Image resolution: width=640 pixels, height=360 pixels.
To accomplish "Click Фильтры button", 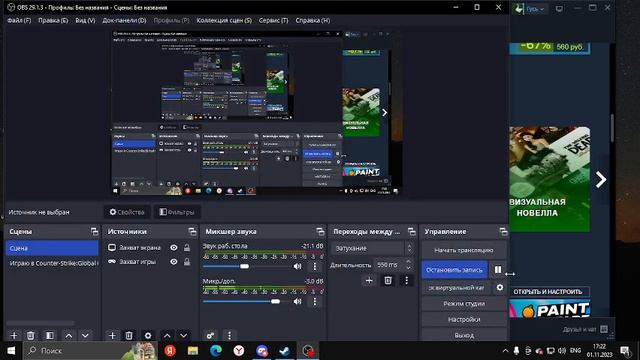I will pos(177,212).
